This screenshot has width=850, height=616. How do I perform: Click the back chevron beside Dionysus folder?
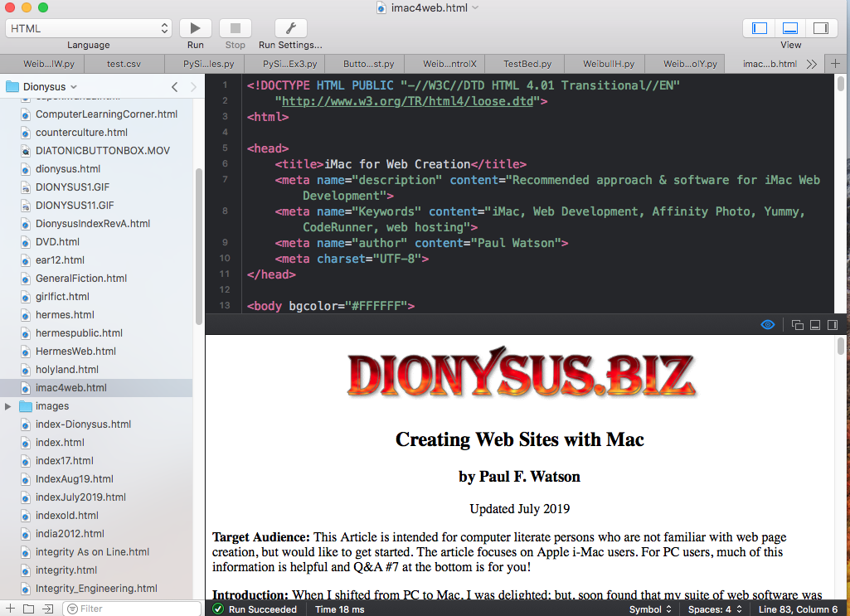tap(173, 85)
